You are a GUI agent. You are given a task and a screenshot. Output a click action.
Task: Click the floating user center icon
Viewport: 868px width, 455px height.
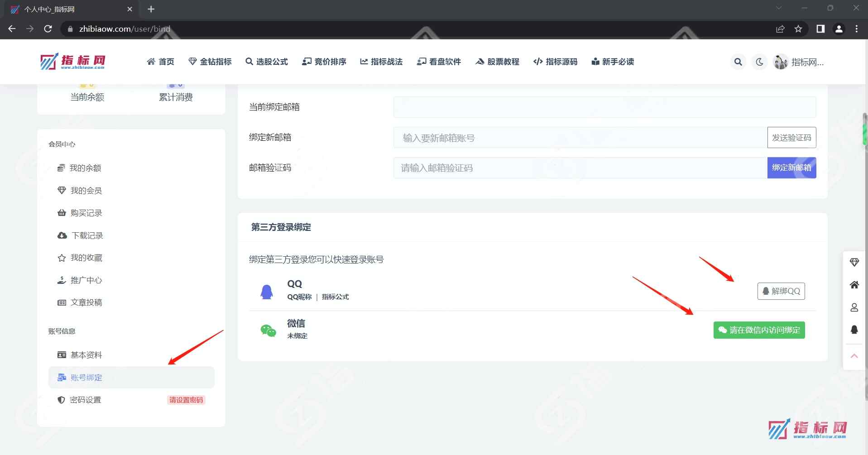click(x=854, y=307)
